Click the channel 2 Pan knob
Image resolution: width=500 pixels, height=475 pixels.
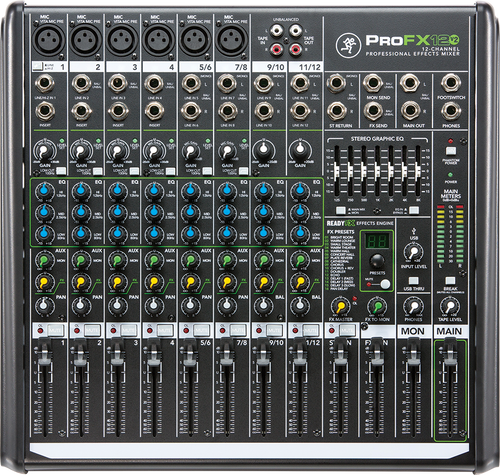80,305
